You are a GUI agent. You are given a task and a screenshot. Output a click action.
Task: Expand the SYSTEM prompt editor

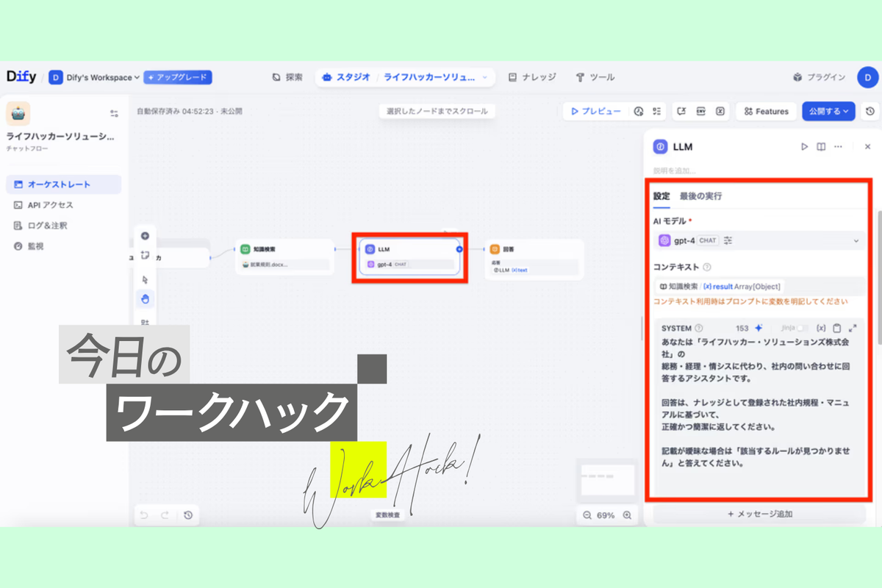point(853,329)
